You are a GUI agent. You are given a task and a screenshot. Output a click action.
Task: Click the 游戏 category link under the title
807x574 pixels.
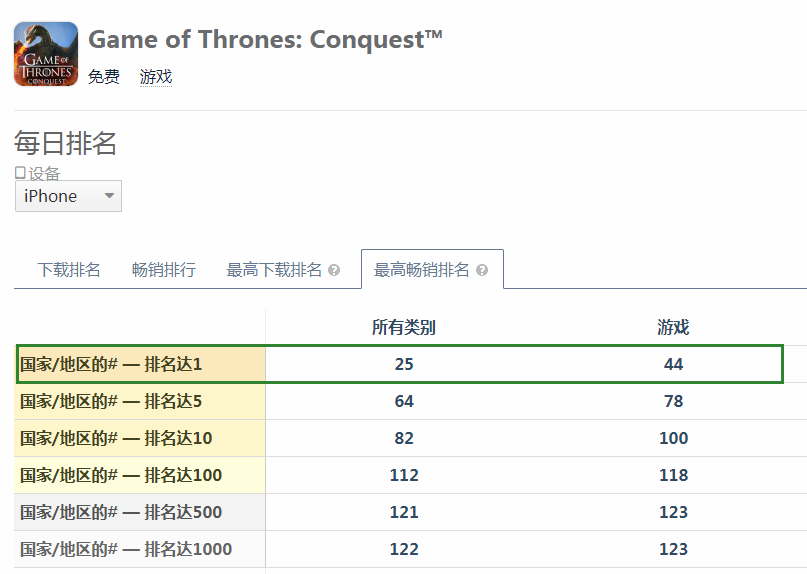coord(156,77)
